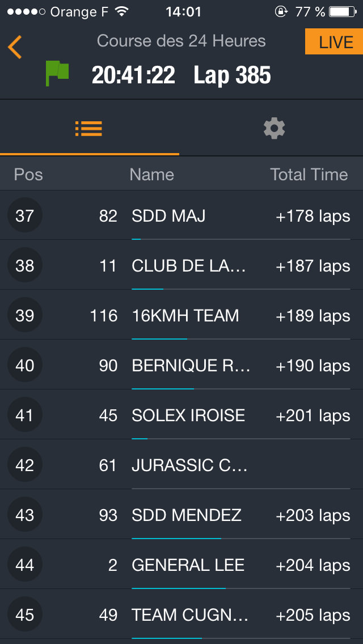Tap the green flag status icon
The height and width of the screenshot is (644, 363).
[57, 74]
